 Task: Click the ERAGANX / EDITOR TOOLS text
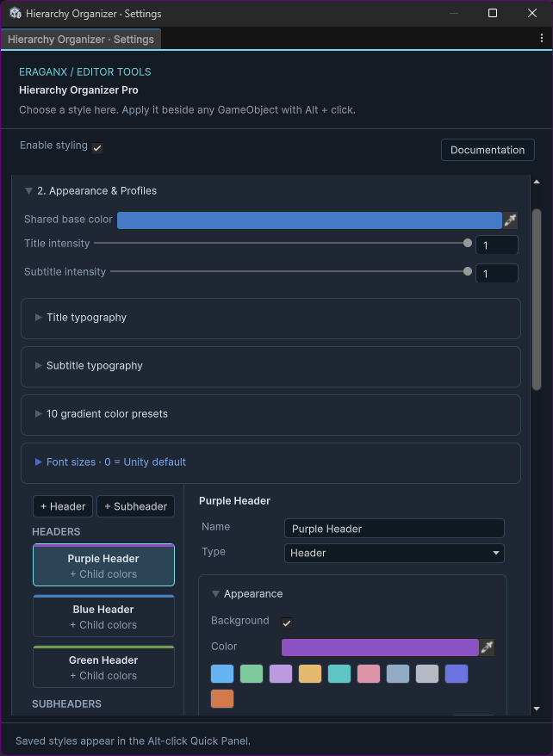85,71
